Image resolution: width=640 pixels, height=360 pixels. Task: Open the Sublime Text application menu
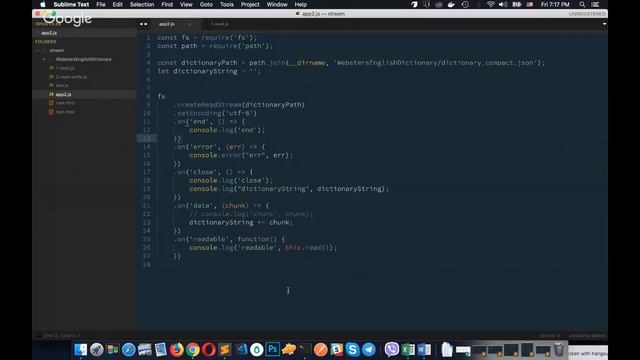(71, 4)
